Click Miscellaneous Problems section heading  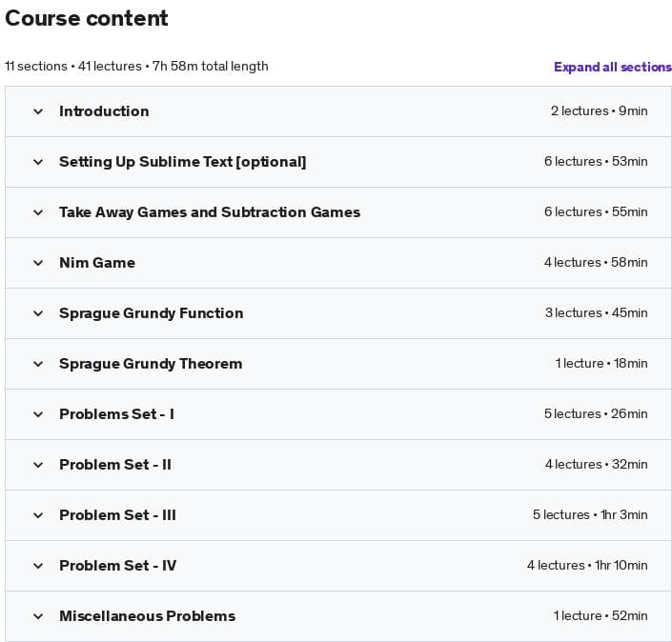(x=148, y=616)
